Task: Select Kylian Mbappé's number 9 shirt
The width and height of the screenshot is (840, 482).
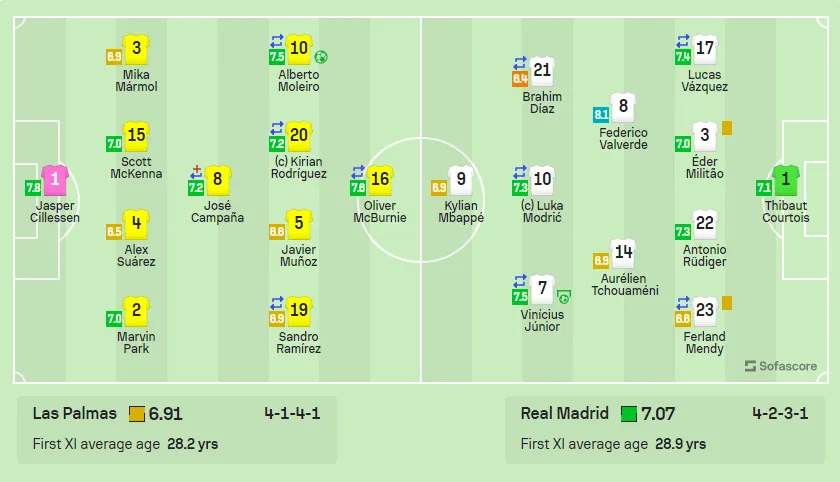Action: (461, 180)
